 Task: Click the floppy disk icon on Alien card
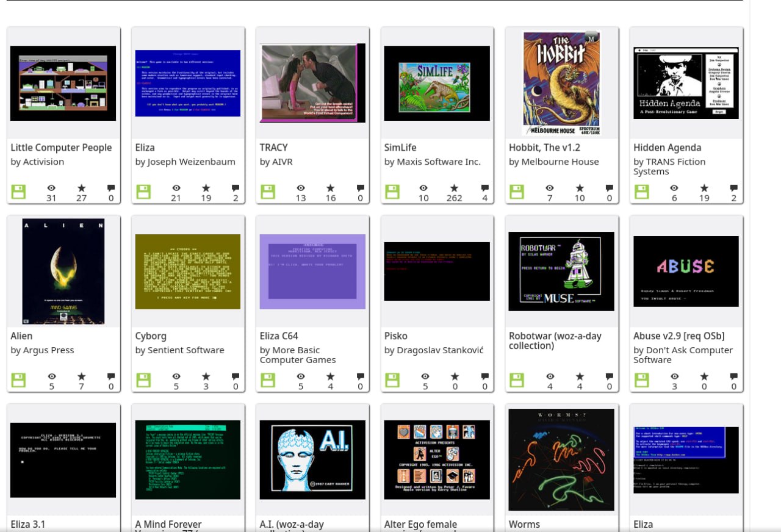tap(18, 380)
